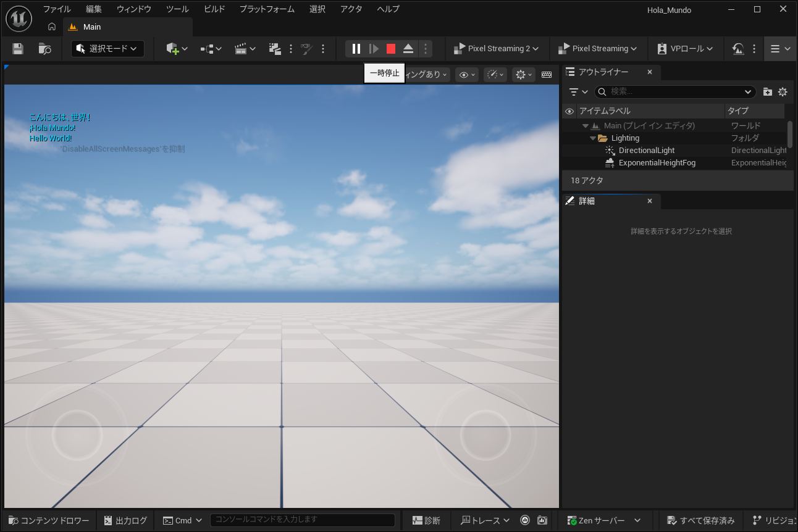
Task: Expand the Outliner search history arrow
Action: pyautogui.click(x=749, y=92)
